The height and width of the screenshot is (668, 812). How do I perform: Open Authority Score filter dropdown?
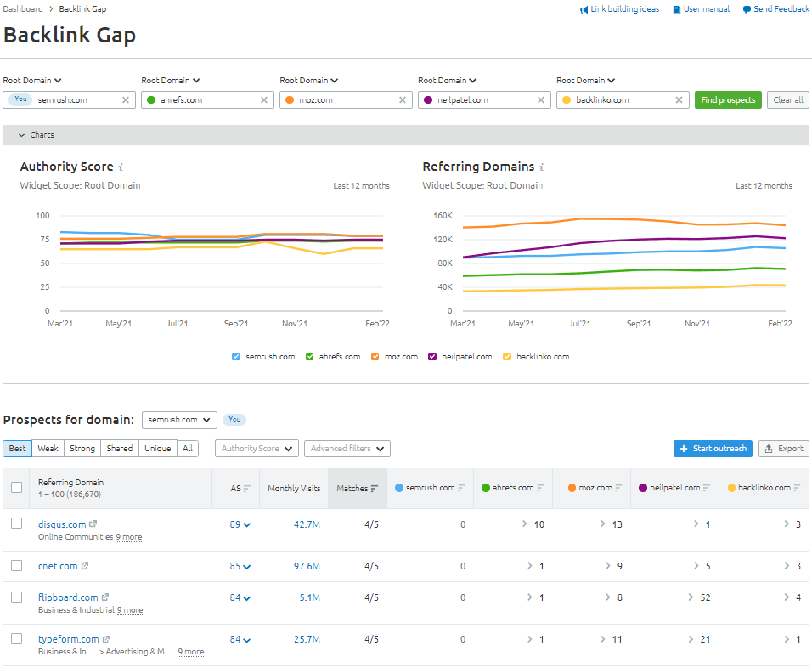click(x=257, y=448)
